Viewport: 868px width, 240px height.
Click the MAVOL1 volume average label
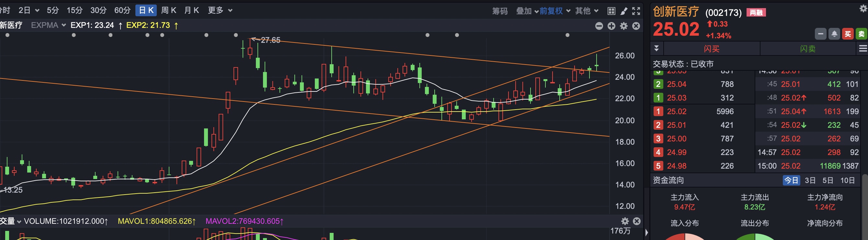(x=157, y=222)
